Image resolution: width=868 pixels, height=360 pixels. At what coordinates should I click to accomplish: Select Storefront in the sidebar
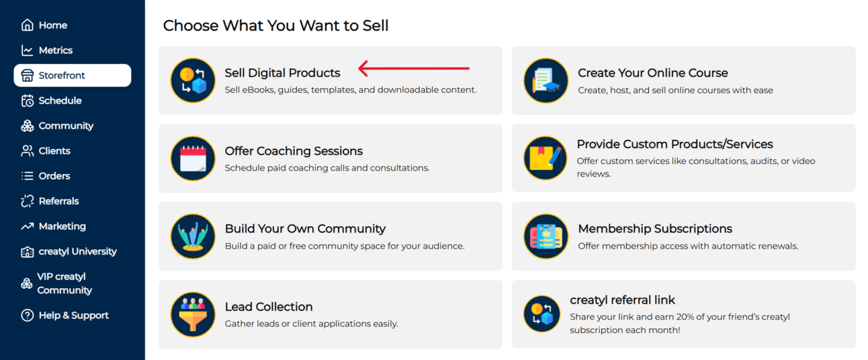click(x=73, y=75)
